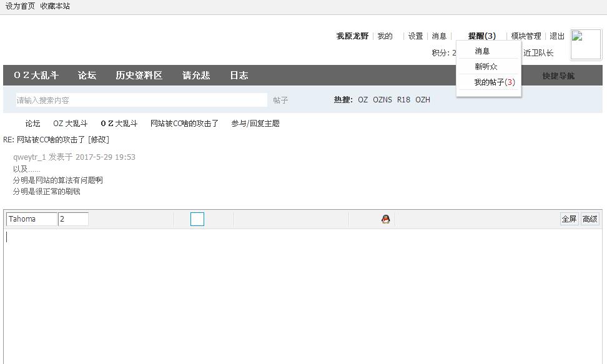The image size is (607, 364).
Task: Open 消息 link in the top user bar
Action: pos(439,36)
